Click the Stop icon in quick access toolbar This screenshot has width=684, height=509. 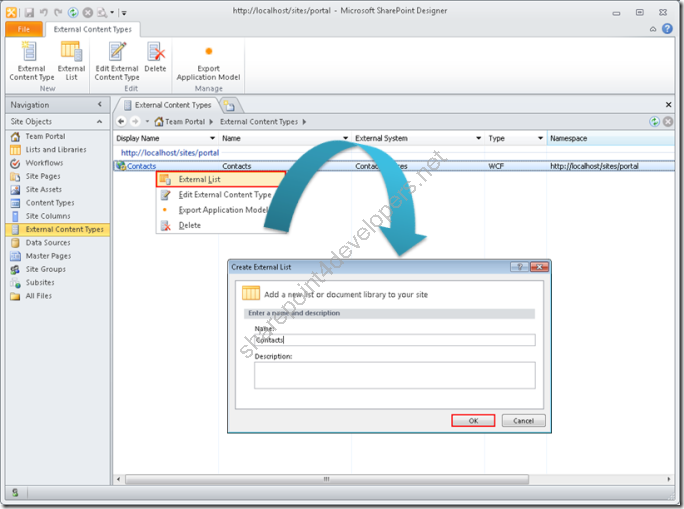(x=88, y=13)
